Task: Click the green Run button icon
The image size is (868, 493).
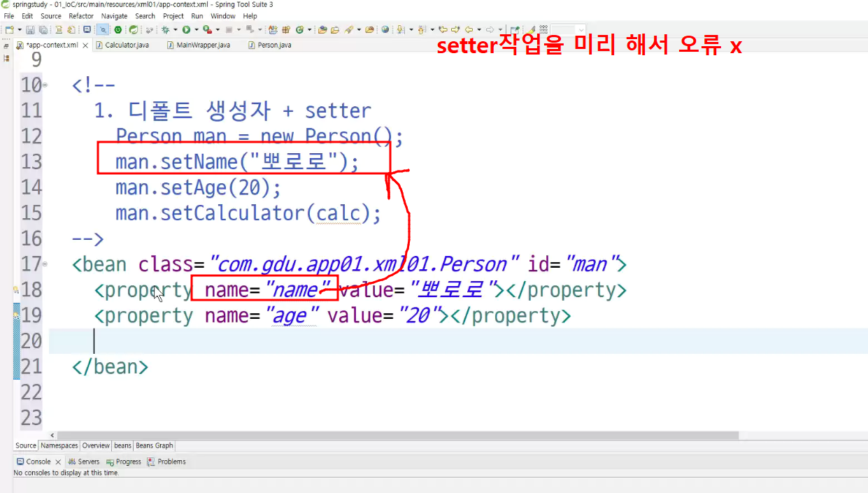Action: click(x=186, y=29)
